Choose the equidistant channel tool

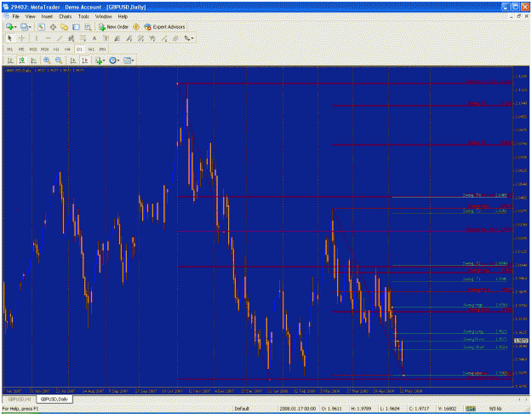(72, 38)
